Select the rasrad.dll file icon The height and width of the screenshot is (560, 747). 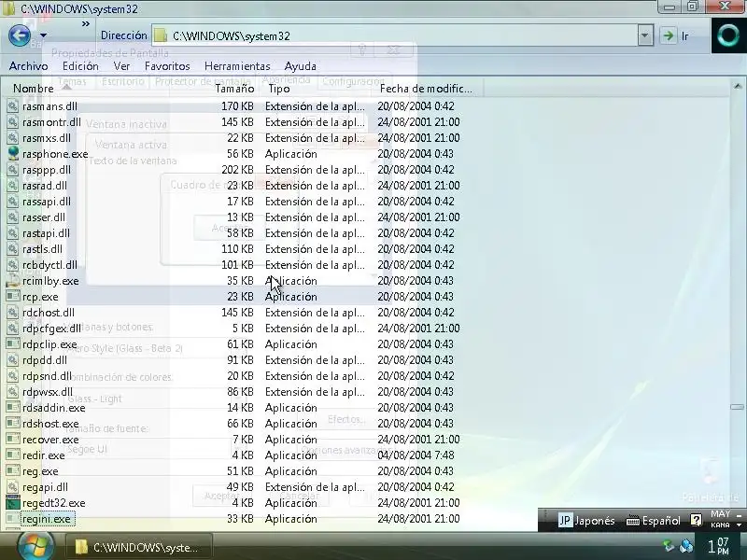click(13, 186)
